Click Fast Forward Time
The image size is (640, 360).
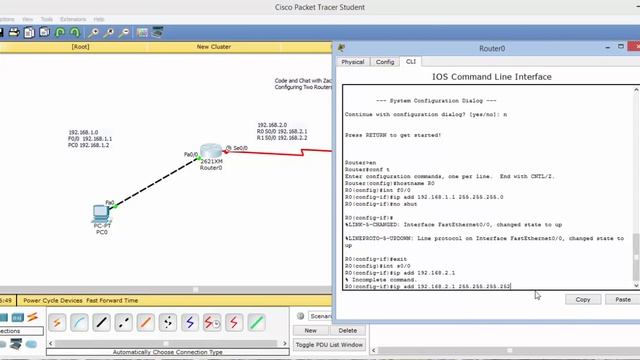112,300
